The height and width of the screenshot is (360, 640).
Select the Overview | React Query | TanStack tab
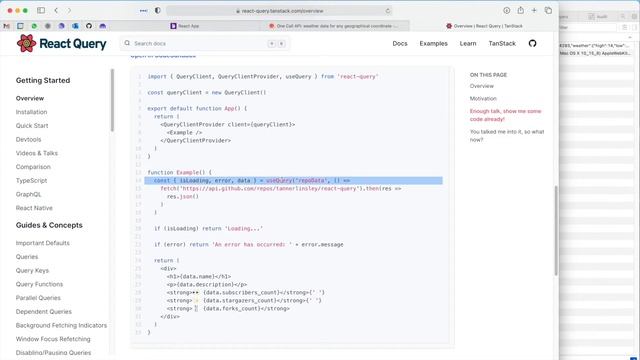[484, 26]
